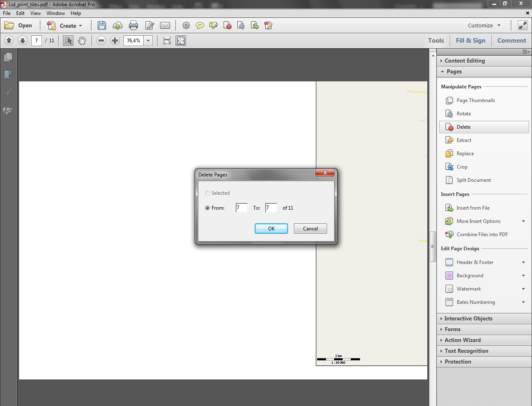Open the zoom percentage dropdown

click(148, 41)
